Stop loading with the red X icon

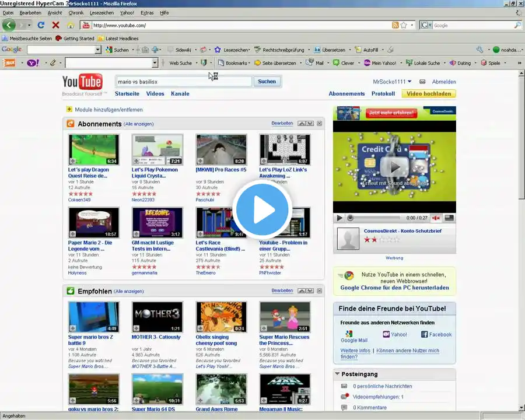(x=55, y=25)
